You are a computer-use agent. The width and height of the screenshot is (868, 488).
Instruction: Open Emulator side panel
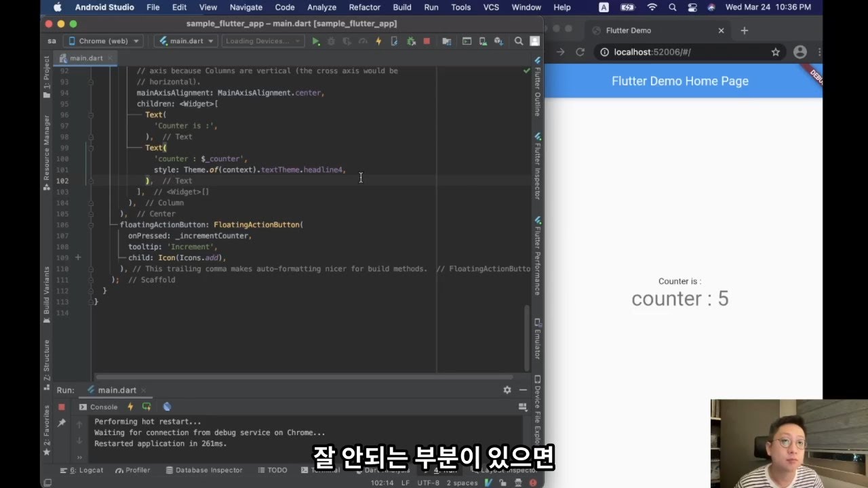(x=537, y=339)
